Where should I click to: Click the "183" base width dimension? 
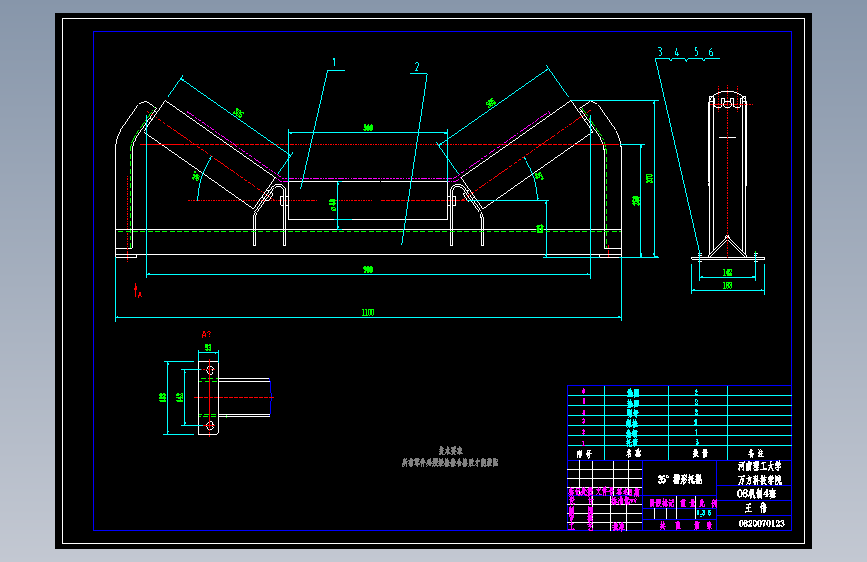coord(727,285)
